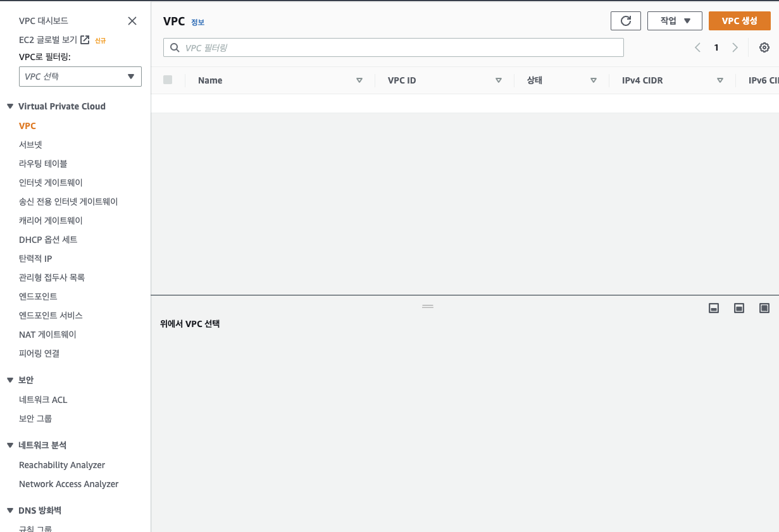
Task: Set detail panel to medium size icon
Action: pos(739,308)
